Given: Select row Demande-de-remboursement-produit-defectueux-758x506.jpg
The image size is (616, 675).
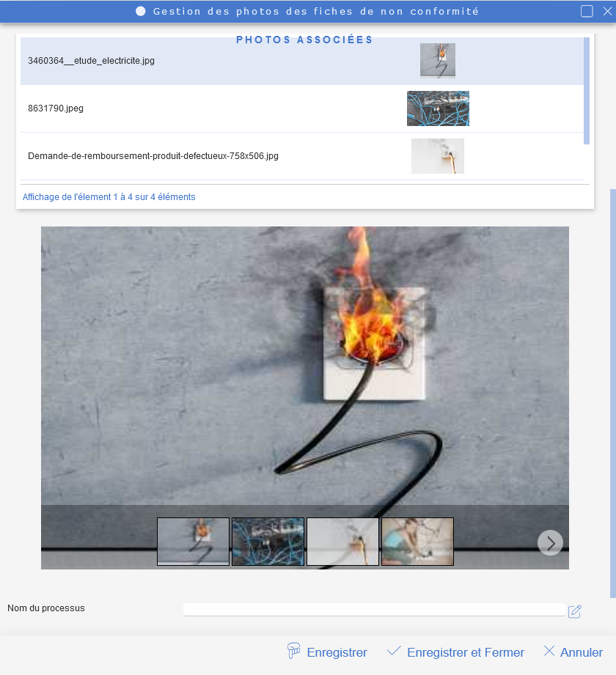Looking at the screenshot, I should coord(302,156).
